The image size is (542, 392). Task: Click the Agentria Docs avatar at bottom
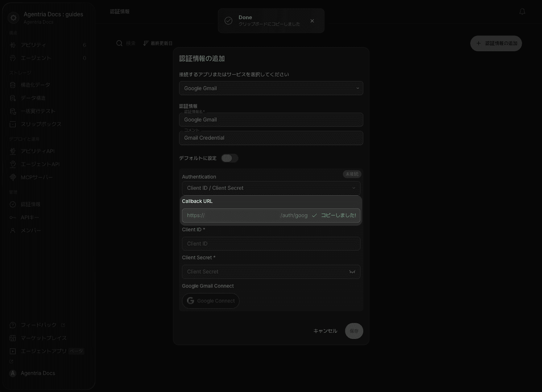coord(13,373)
